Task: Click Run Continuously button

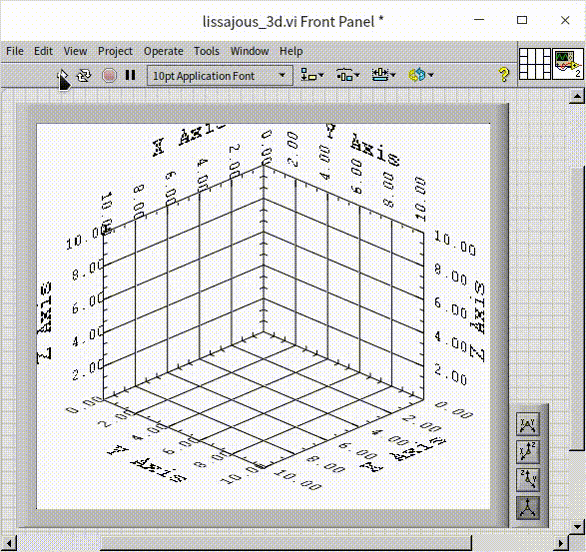Action: click(84, 76)
